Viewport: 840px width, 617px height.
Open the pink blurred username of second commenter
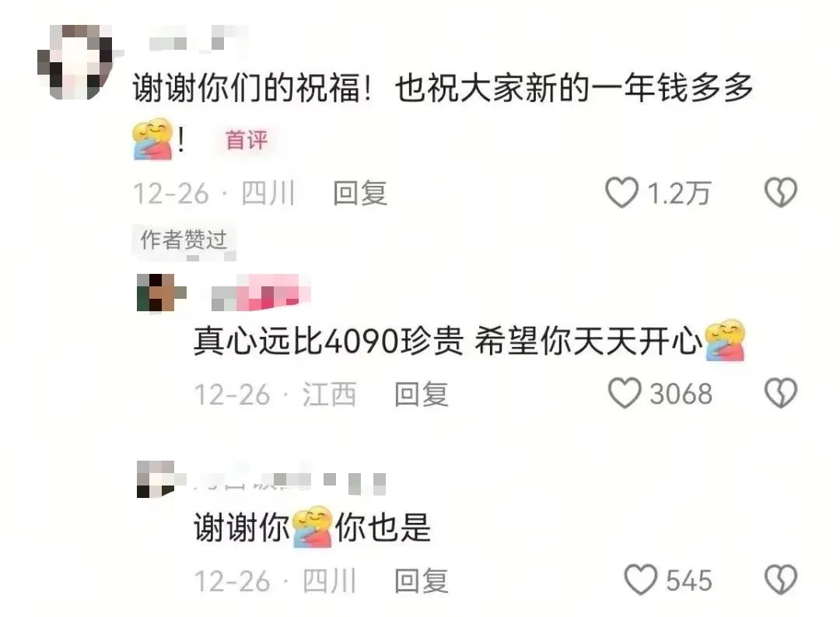[x=261, y=293]
